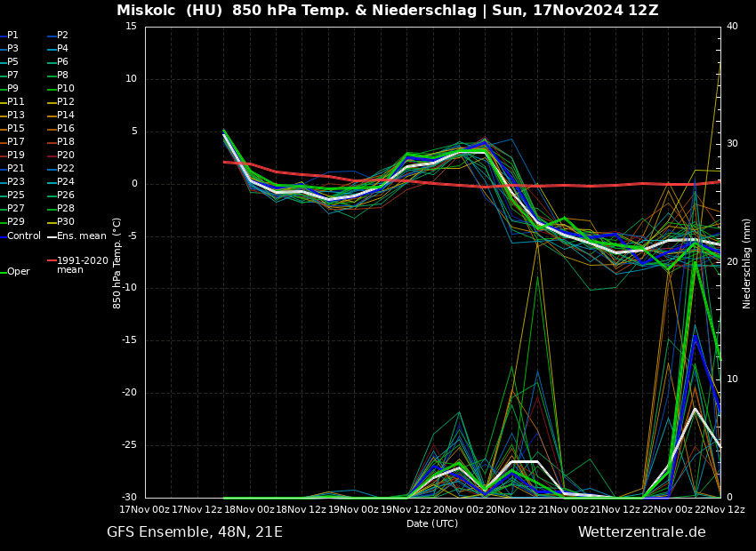Click the 40 mm precipitation tick label
The height and width of the screenshot is (551, 756).
pyautogui.click(x=732, y=27)
